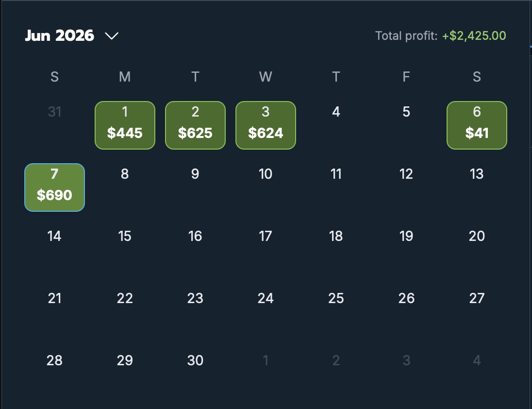532x409 pixels.
Task: Select June 3 showing $624 profit
Action: (x=266, y=125)
